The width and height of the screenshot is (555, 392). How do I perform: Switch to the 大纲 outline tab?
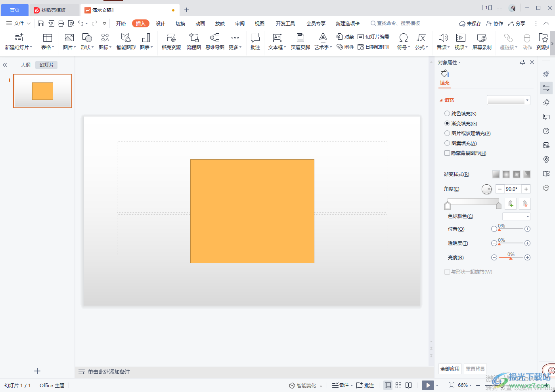(x=26, y=65)
